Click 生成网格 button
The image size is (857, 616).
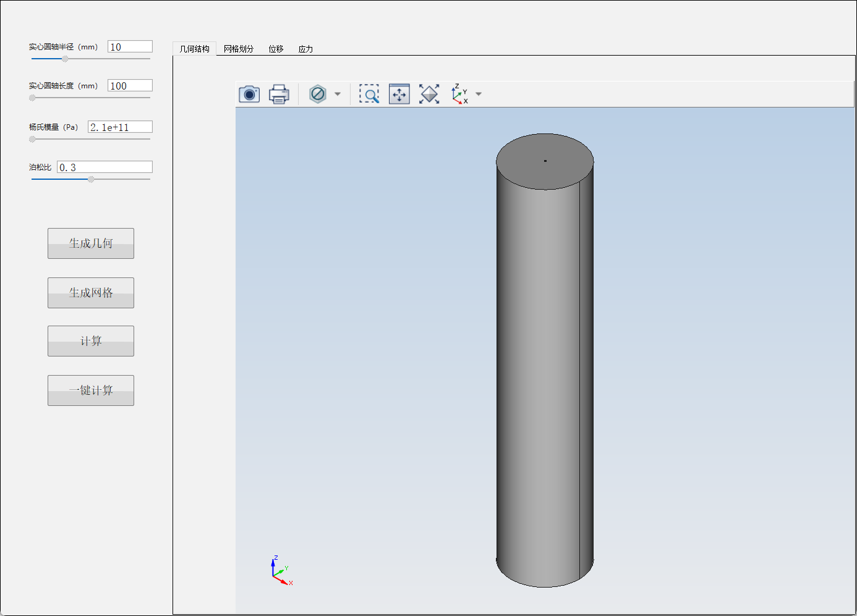91,293
